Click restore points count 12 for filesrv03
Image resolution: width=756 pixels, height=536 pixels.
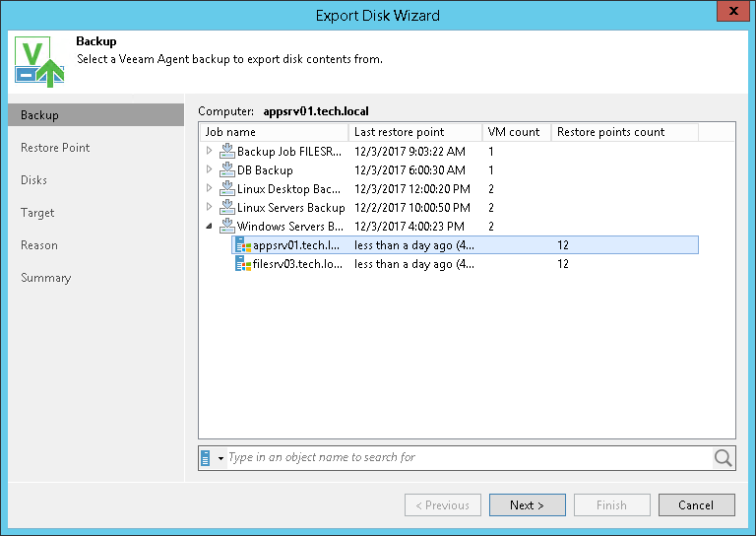563,264
